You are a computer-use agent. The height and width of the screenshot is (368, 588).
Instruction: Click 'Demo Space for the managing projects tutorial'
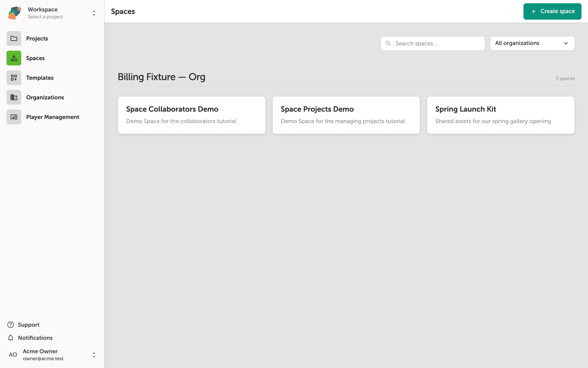[343, 121]
